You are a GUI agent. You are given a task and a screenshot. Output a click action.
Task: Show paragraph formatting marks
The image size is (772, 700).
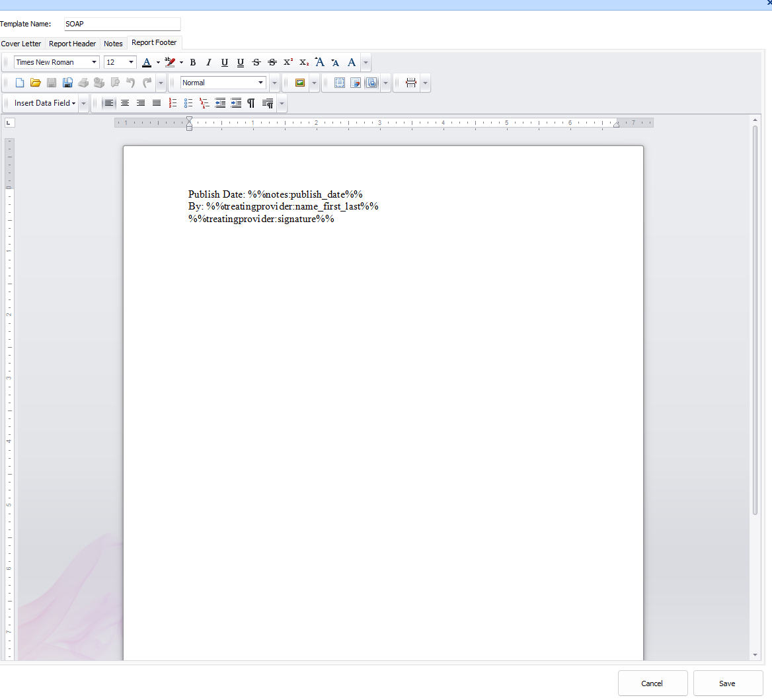click(251, 103)
